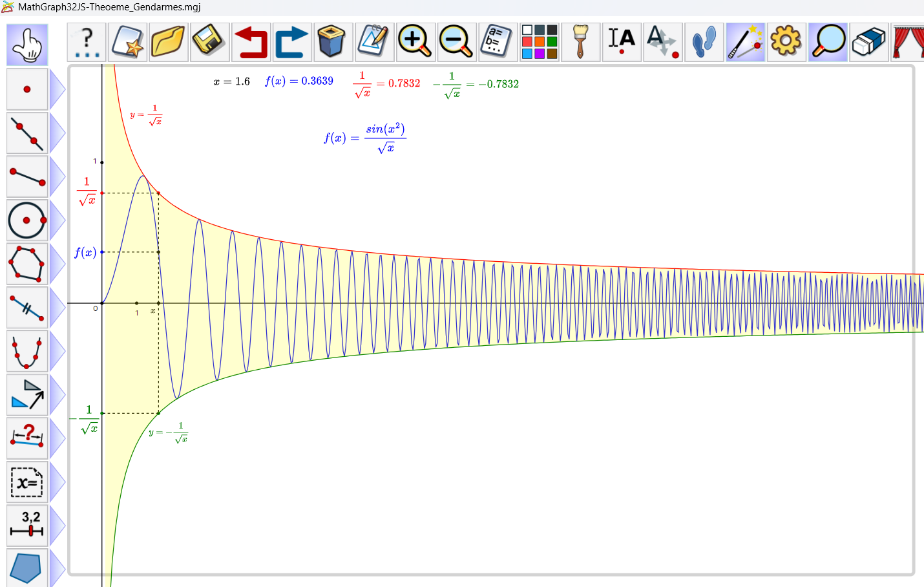
Task: Select the segment tool
Action: click(27, 176)
